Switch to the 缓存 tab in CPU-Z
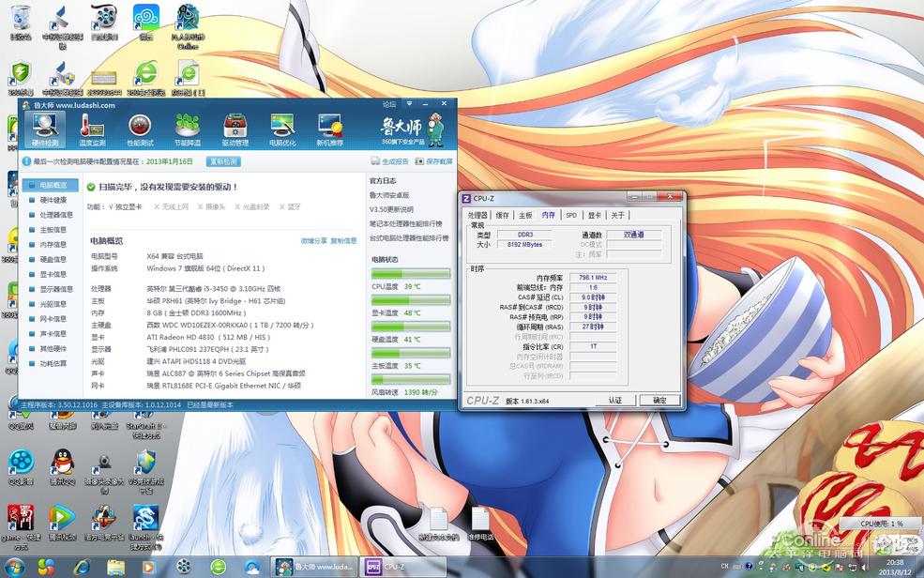 502,216
